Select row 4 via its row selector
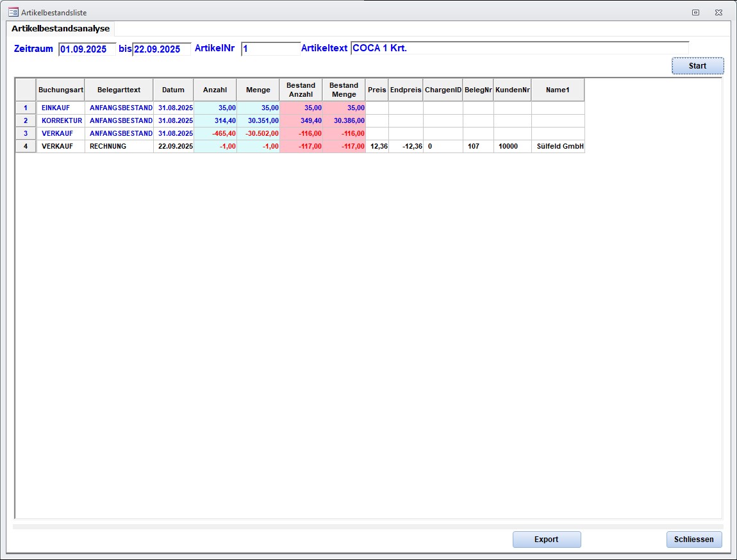This screenshot has width=737, height=560. tap(26, 146)
